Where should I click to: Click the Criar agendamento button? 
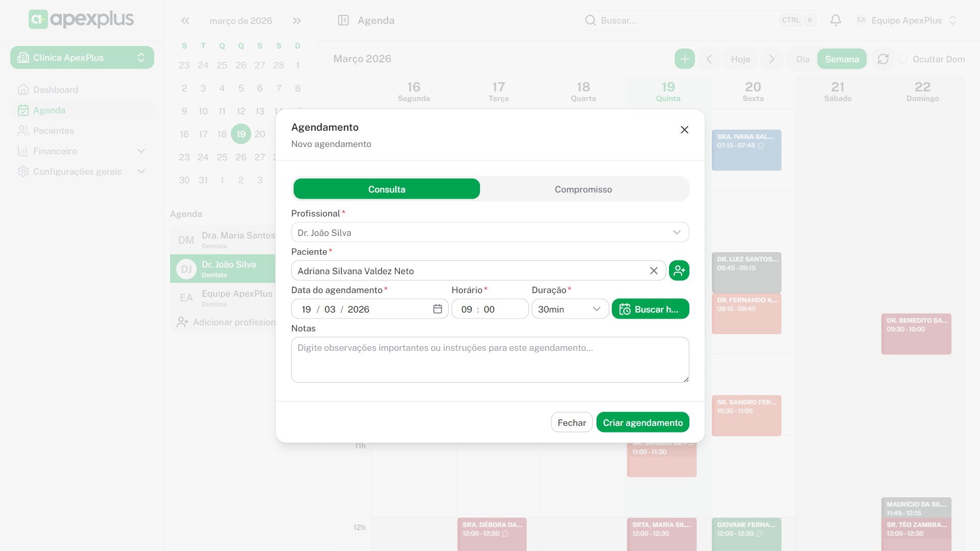(x=642, y=422)
